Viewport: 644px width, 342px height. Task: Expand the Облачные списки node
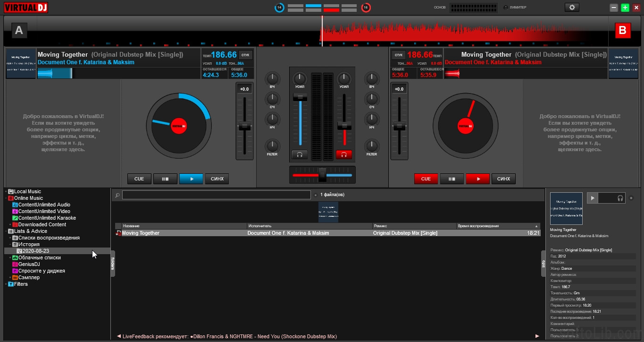[x=10, y=257]
